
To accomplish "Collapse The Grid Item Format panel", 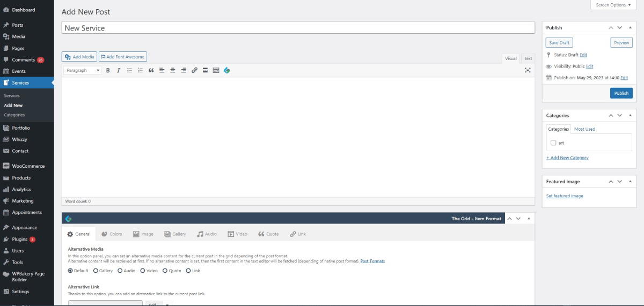I will (x=529, y=219).
